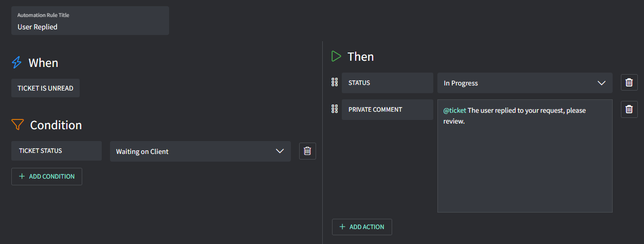Click the Condition section heading
This screenshot has height=244, width=644.
(56, 125)
